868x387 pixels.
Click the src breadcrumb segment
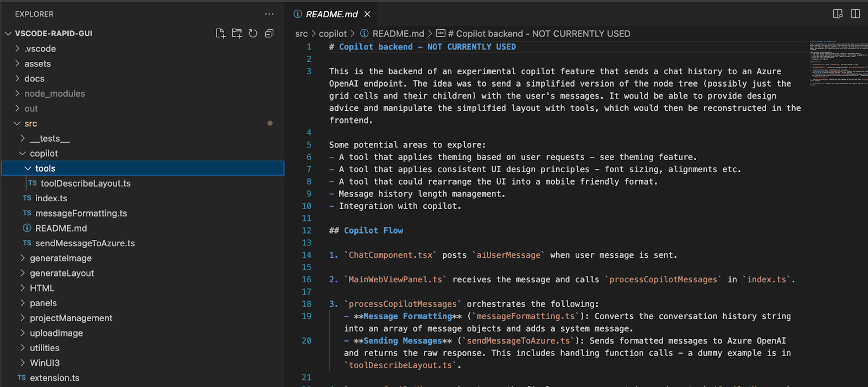click(x=301, y=34)
